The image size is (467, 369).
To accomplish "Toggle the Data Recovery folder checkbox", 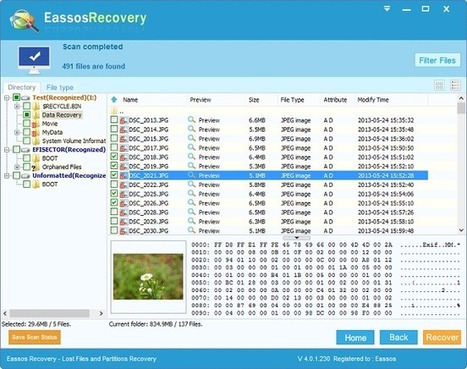I will tap(27, 115).
